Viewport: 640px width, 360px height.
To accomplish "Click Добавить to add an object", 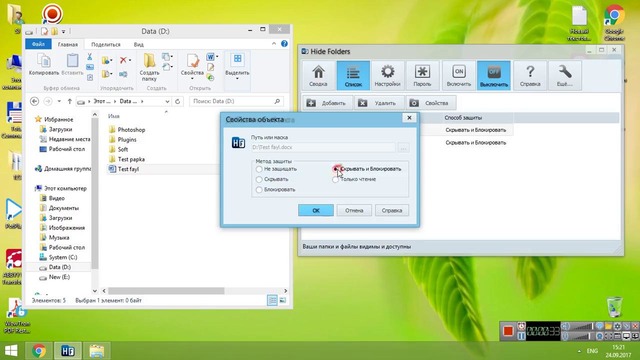I will [327, 103].
